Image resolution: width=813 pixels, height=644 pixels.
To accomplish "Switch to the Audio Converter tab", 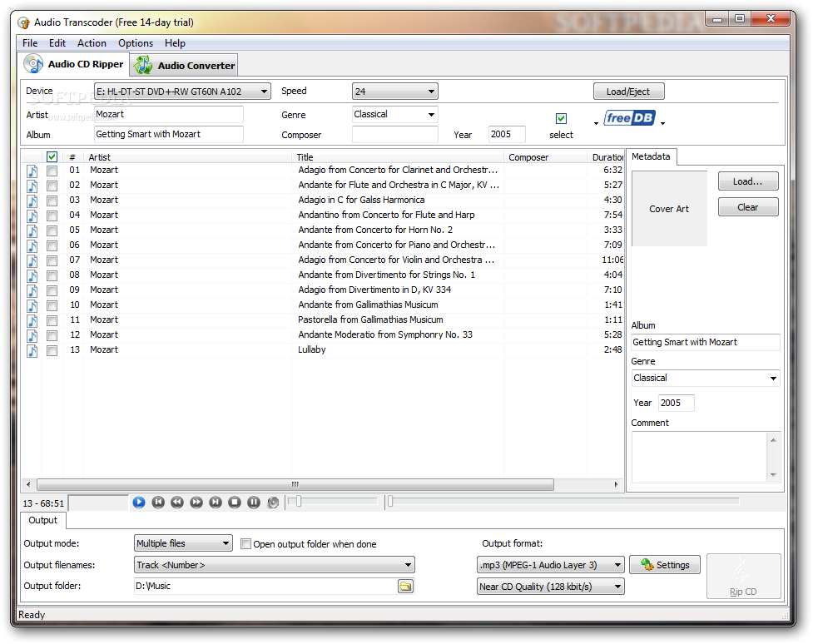I will (185, 66).
